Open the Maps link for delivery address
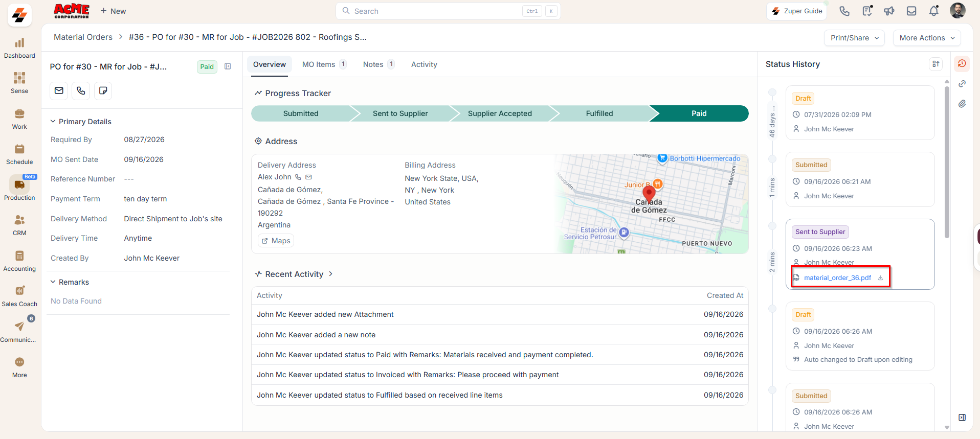This screenshot has height=439, width=980. click(x=276, y=241)
